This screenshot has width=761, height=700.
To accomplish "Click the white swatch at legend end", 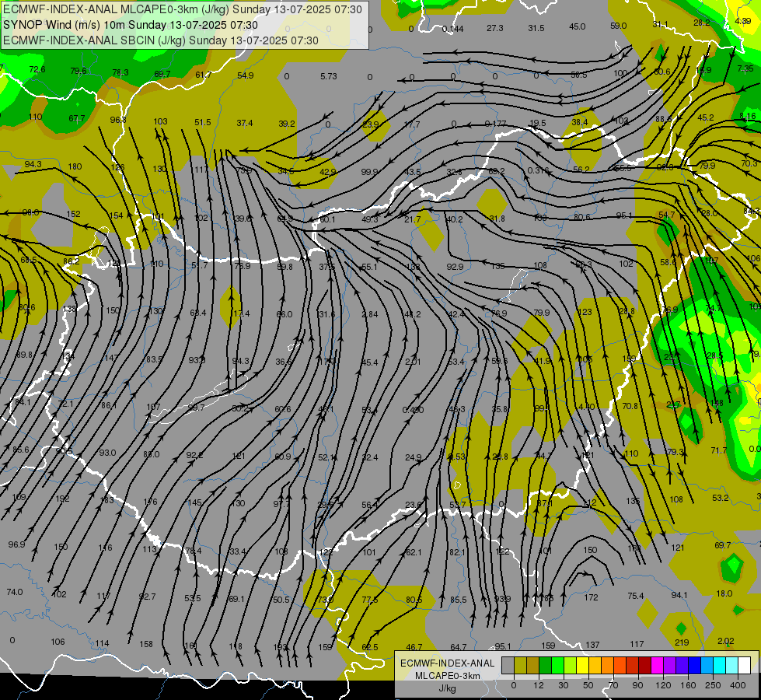I will [x=745, y=666].
